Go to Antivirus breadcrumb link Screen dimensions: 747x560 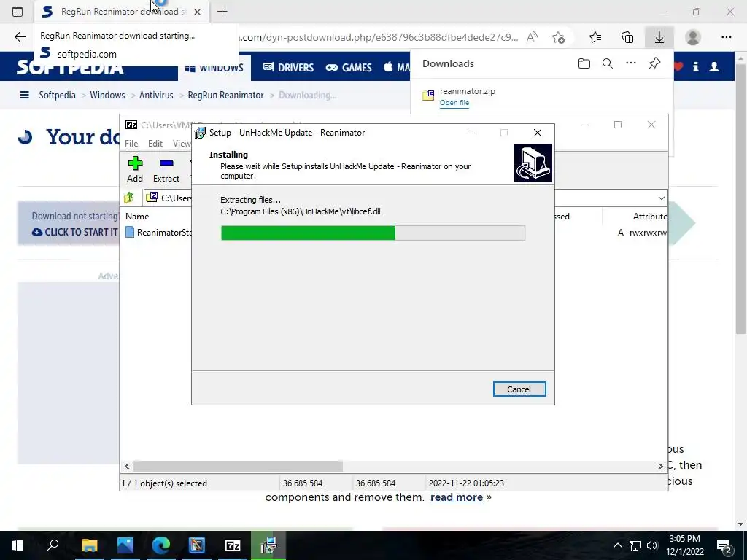156,95
